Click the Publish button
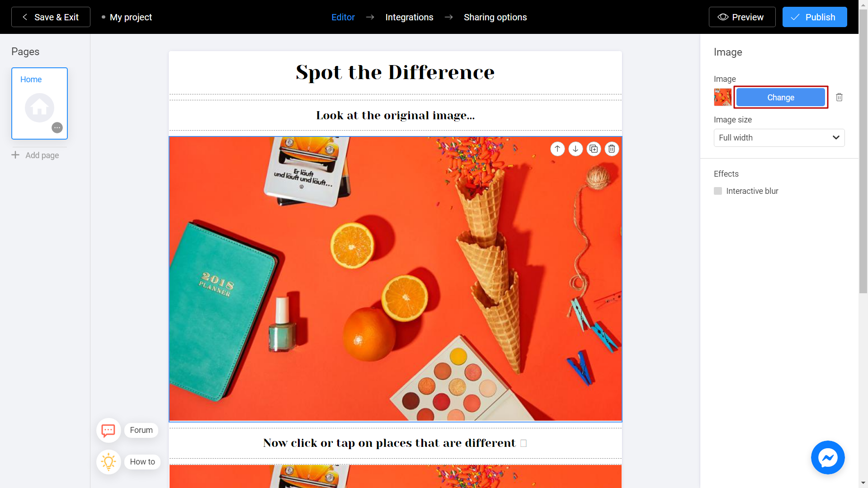This screenshot has height=488, width=868. [813, 17]
